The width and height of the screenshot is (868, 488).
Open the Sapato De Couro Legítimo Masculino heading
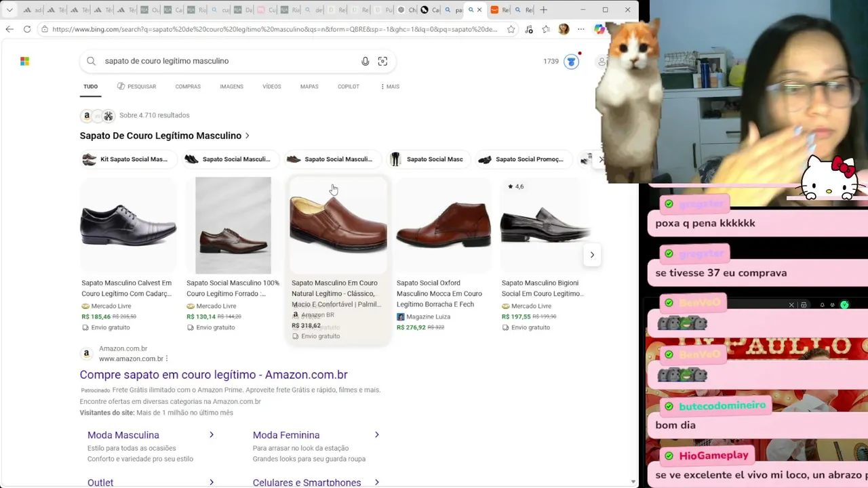[165, 136]
